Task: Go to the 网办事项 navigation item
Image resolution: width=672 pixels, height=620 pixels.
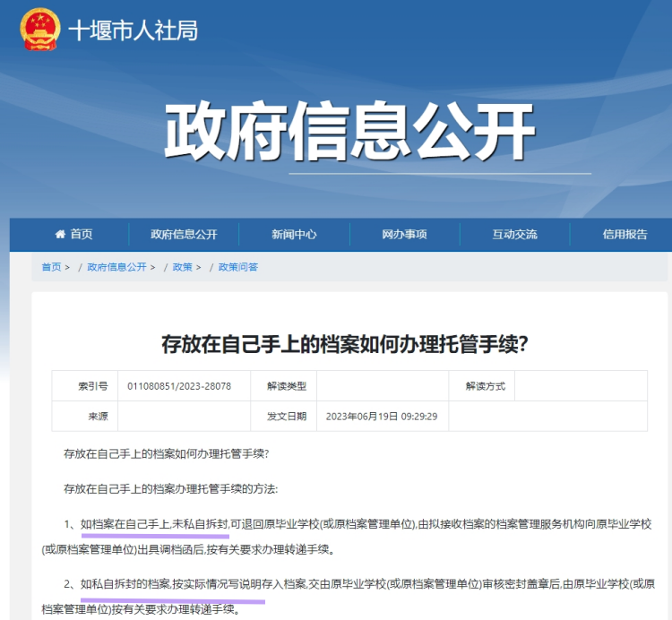Action: [404, 235]
